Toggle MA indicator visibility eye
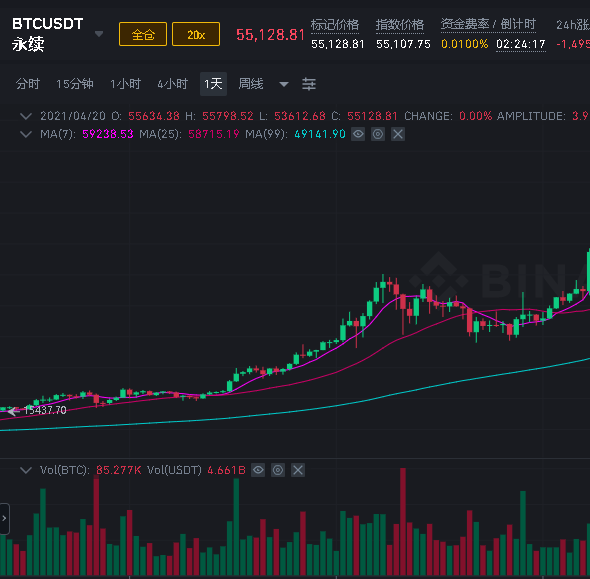The height and width of the screenshot is (579, 590). coord(358,134)
